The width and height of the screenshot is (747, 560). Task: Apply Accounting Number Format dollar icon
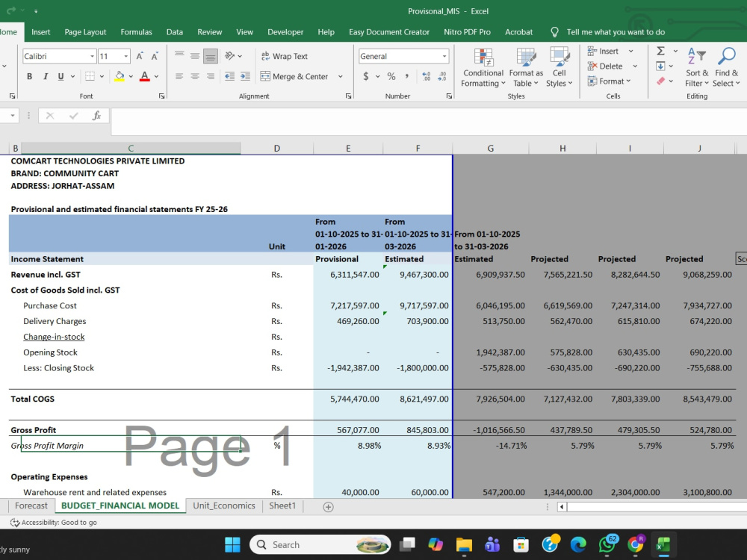[366, 76]
